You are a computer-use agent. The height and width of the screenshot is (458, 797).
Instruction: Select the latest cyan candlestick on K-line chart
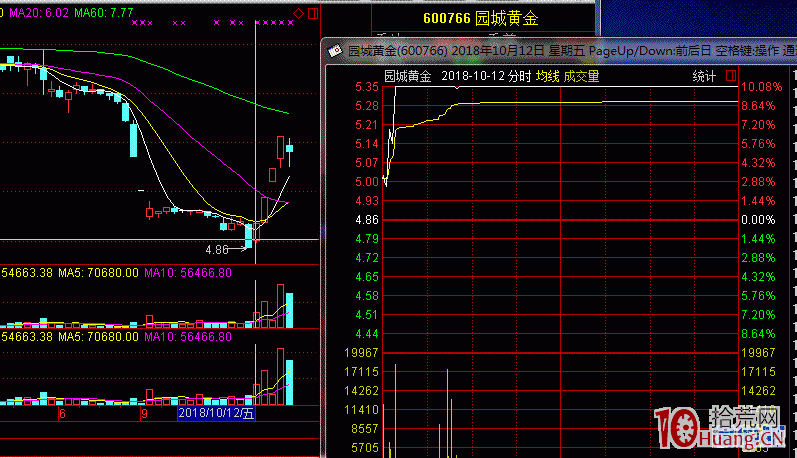tap(289, 151)
